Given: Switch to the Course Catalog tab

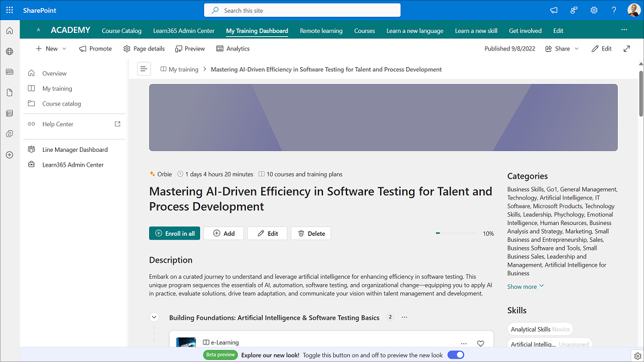Looking at the screenshot, I should (x=122, y=31).
